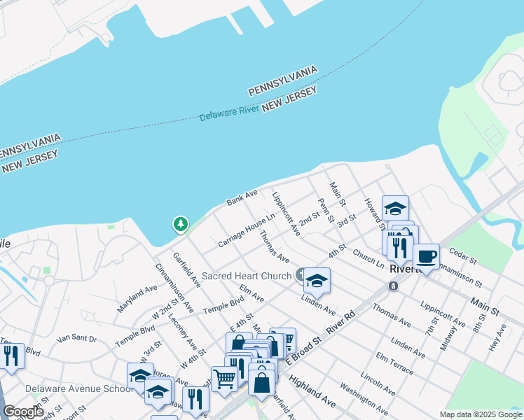524x420 pixels.
Task: Select shopping bag marker by Highland Ave
Action: pos(262,384)
